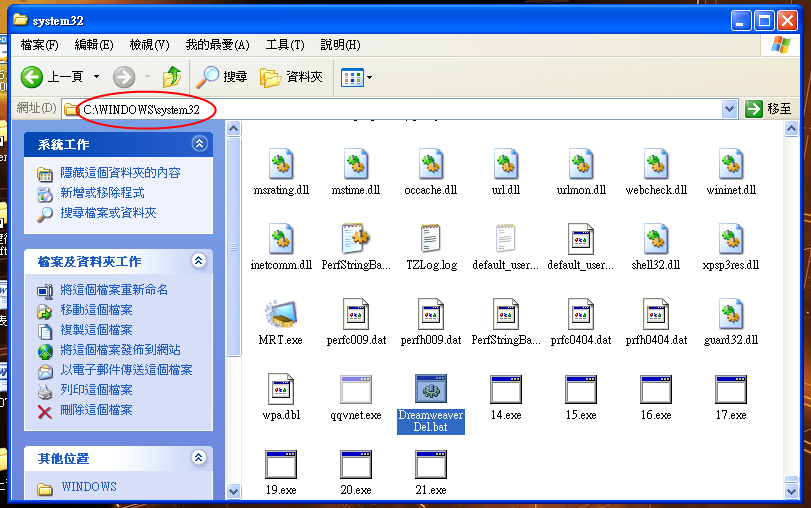
Task: Select the 16.exe file icon
Action: pyautogui.click(x=656, y=389)
